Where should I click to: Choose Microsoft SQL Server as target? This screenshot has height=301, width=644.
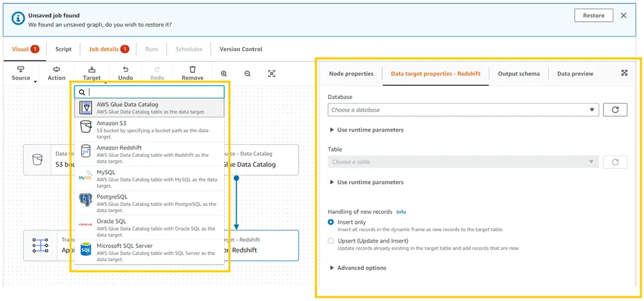pyautogui.click(x=150, y=252)
